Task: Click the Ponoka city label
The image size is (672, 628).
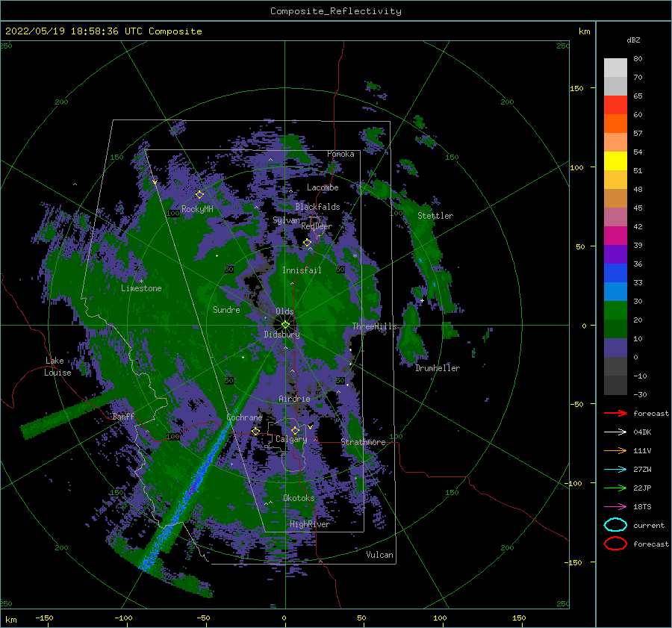Action: [x=340, y=154]
